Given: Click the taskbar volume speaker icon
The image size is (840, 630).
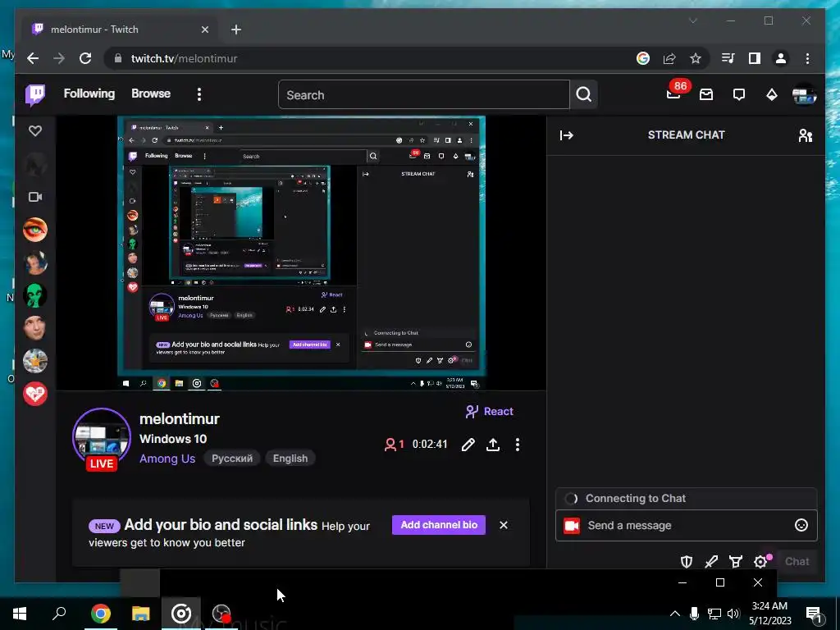Looking at the screenshot, I should click(733, 614).
